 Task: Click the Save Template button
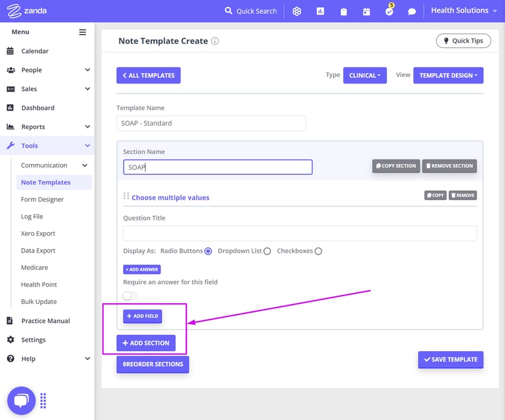(x=451, y=359)
